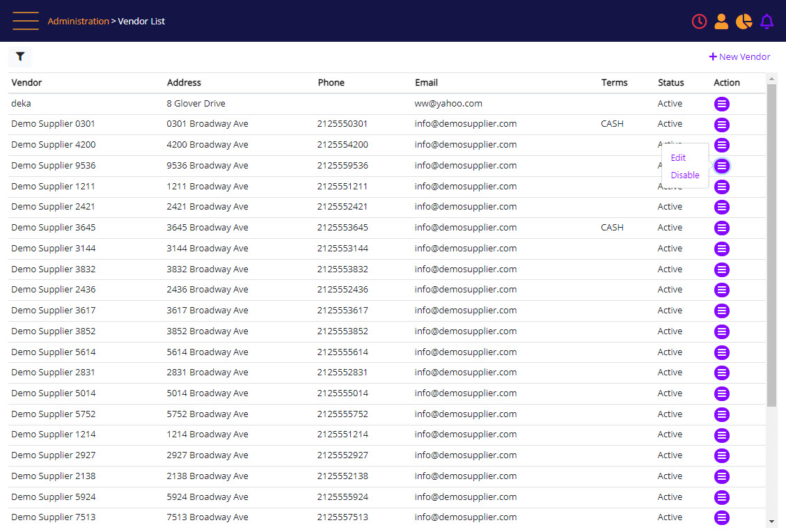The height and width of the screenshot is (532, 786).
Task: Click 3832 Broadway Ave address
Action: tap(207, 269)
